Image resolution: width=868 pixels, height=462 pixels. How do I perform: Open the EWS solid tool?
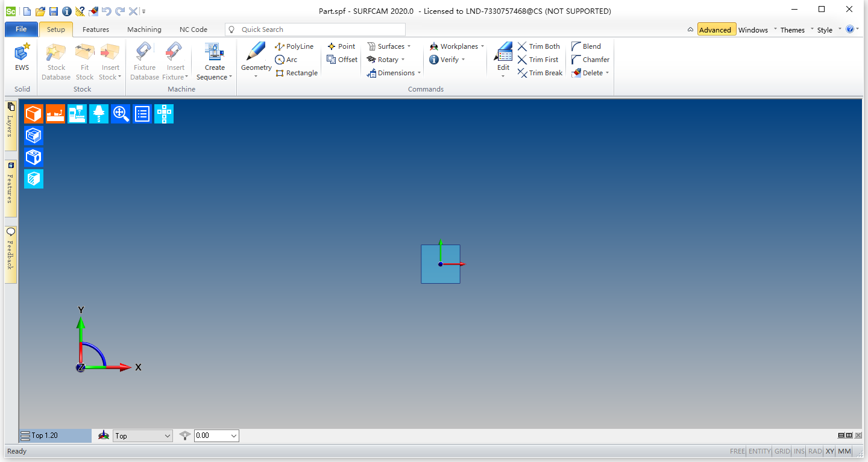[x=22, y=58]
